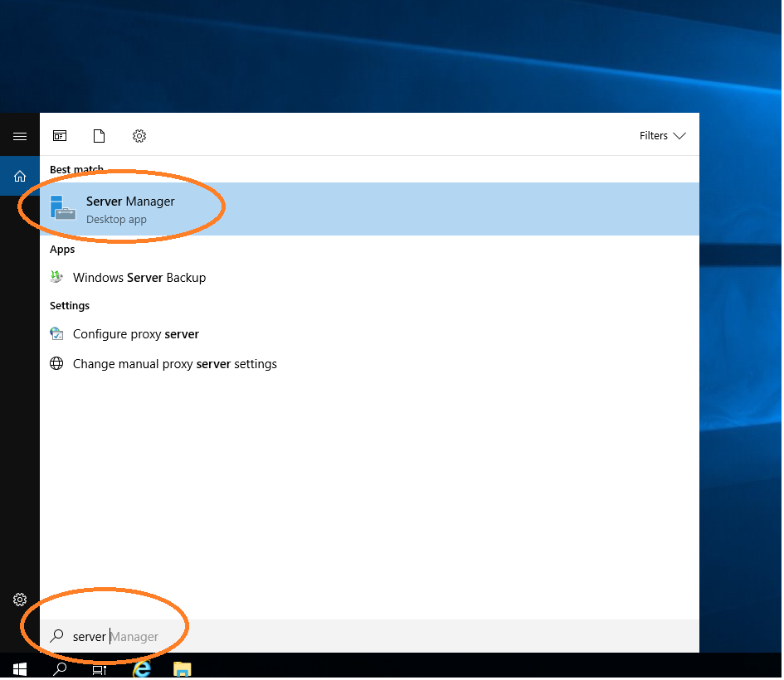Click the Settings category heading in results
The height and width of the screenshot is (680, 784).
pyautogui.click(x=70, y=306)
